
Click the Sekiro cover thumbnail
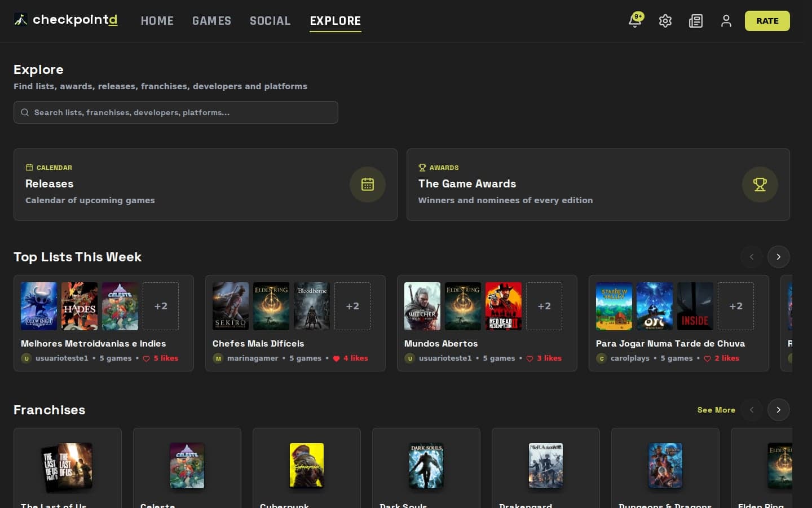point(231,306)
